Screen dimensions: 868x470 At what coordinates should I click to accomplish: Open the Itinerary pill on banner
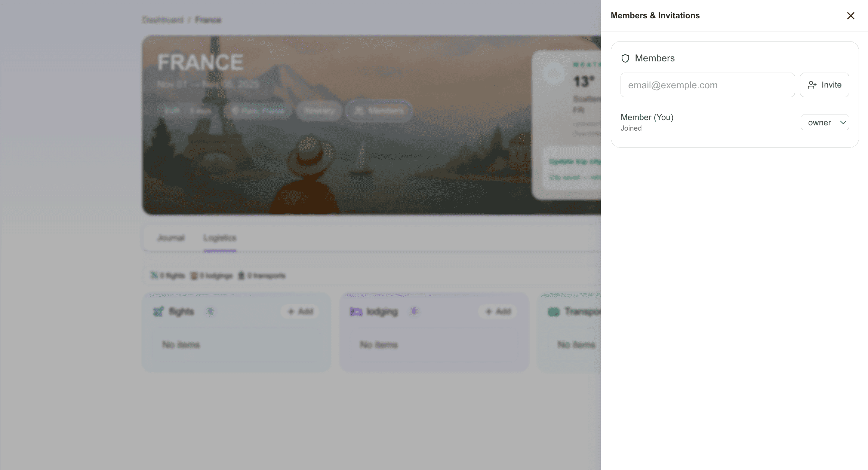point(319,111)
